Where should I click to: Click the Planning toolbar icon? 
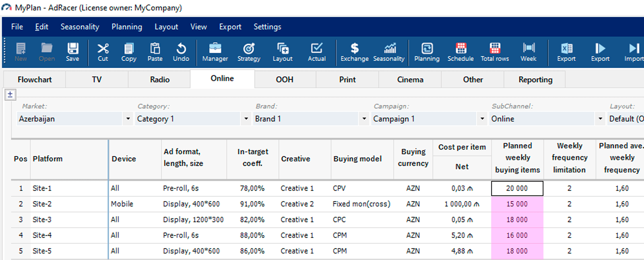[x=427, y=52]
